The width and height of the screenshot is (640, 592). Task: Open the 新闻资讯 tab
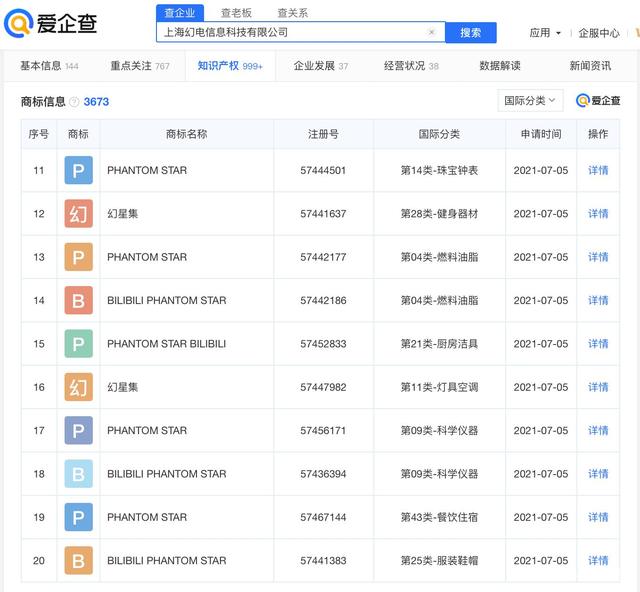pos(590,66)
